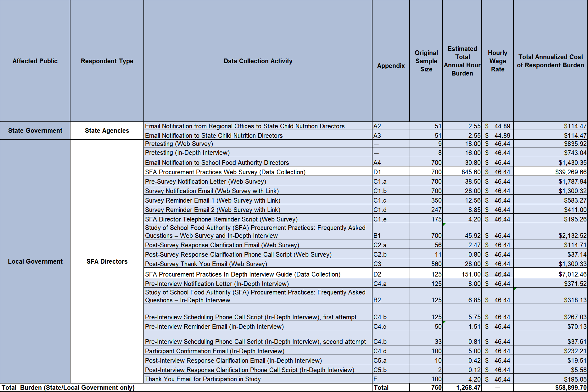Screen dimensions: 588x392
Task: Click 'Thank You Email for Participation in Study'
Action: pyautogui.click(x=258, y=379)
